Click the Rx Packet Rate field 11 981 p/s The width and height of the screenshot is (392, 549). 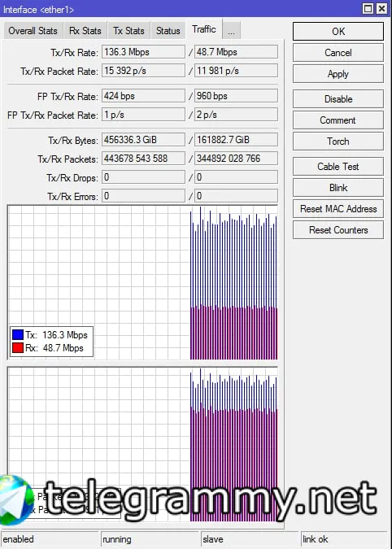point(236,71)
